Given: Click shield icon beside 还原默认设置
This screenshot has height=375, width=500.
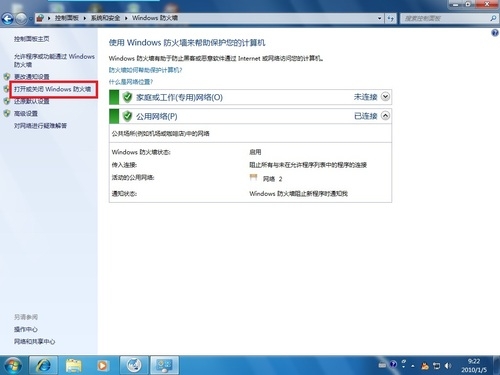Looking at the screenshot, I should (x=6, y=101).
